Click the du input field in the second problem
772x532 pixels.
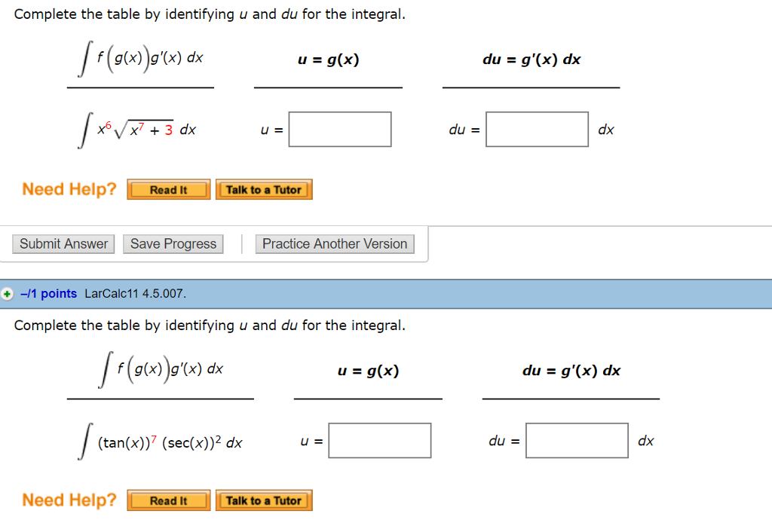coord(577,440)
